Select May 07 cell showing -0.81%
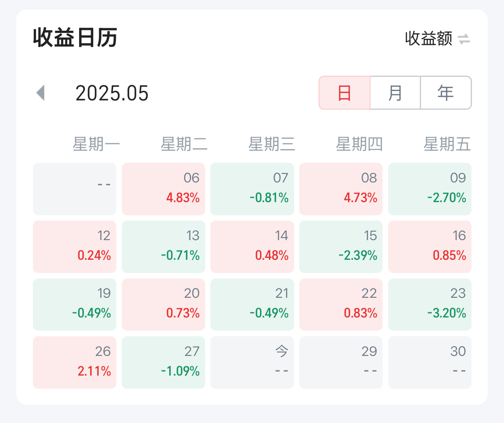This screenshot has height=423, width=504. point(252,189)
